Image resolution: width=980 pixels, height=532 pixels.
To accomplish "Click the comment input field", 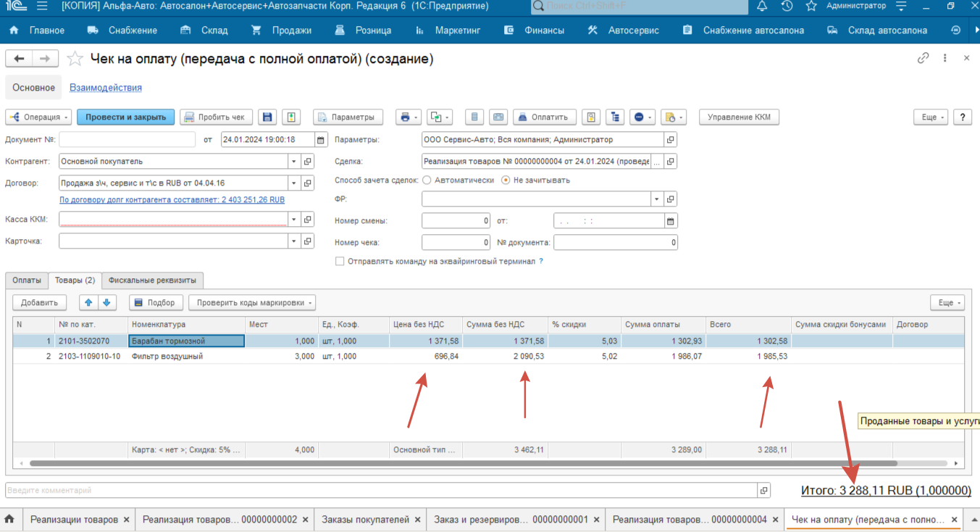I will [x=381, y=491].
